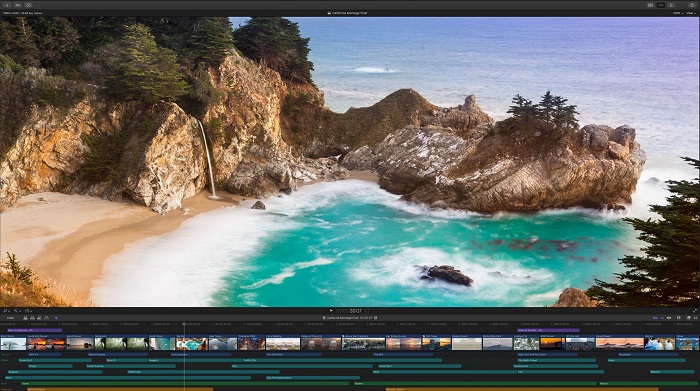The image size is (700, 391).
Task: Click the play button below the viewer
Action: [331, 311]
